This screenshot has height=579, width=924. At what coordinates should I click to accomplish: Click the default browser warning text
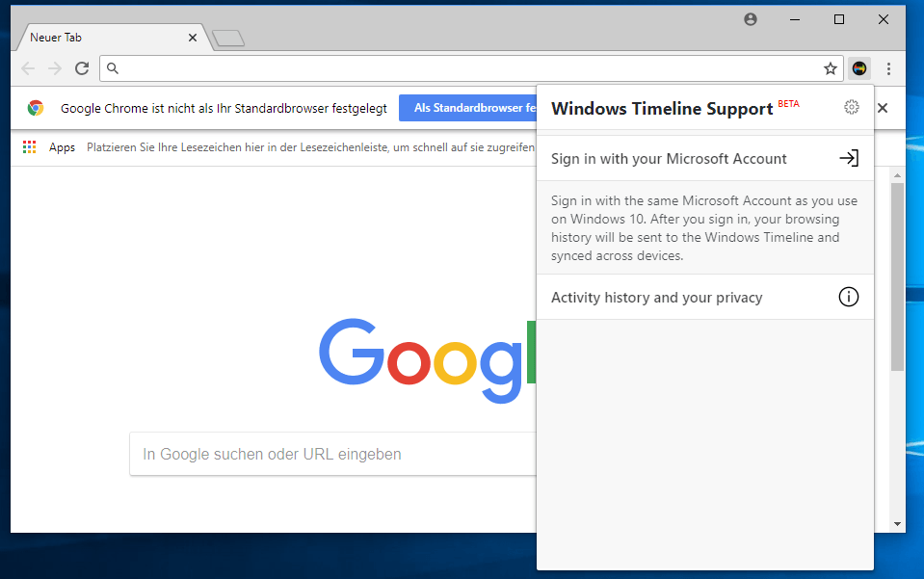click(x=224, y=108)
